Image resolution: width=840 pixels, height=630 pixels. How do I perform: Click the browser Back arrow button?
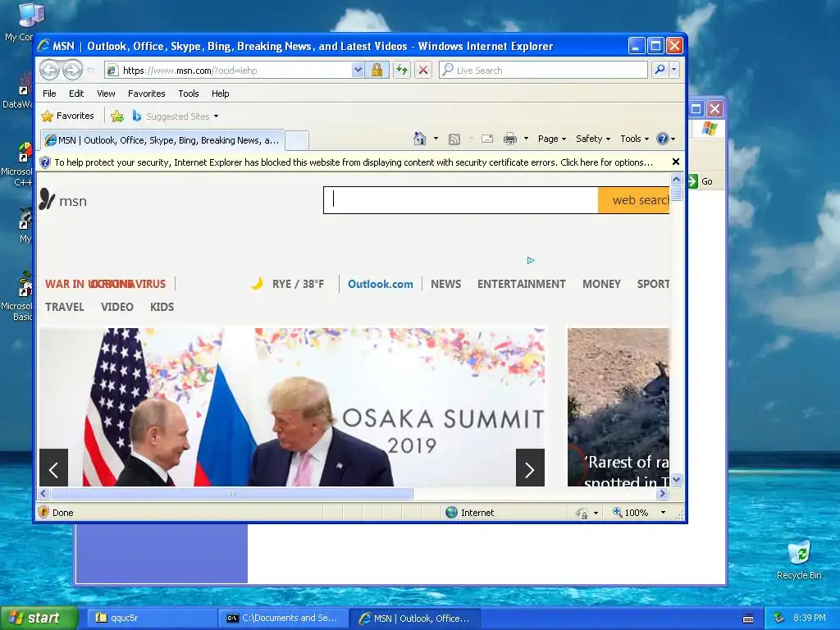click(49, 71)
